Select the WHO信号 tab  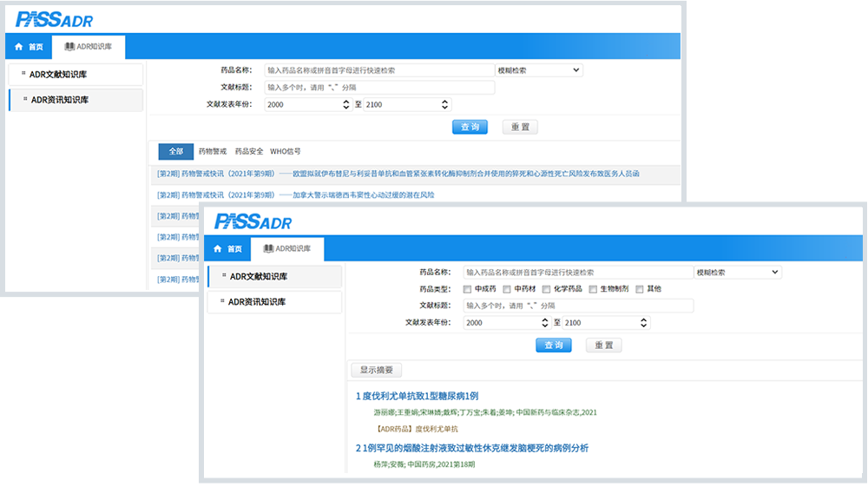(286, 151)
